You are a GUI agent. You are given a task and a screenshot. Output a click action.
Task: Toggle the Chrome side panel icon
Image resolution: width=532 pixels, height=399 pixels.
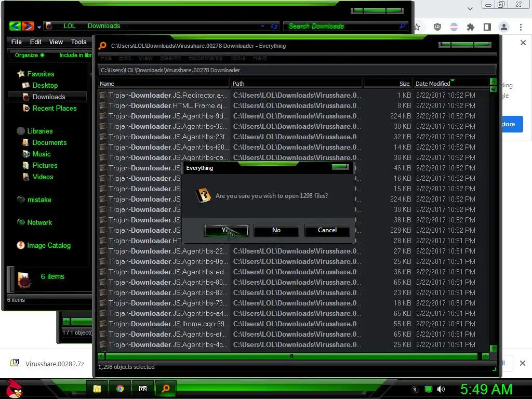point(487,27)
